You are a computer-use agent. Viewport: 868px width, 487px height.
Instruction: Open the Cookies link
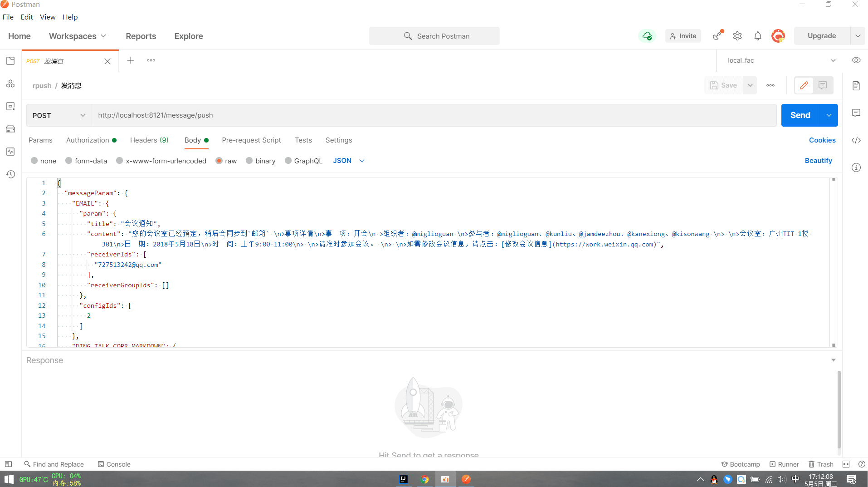coord(822,140)
